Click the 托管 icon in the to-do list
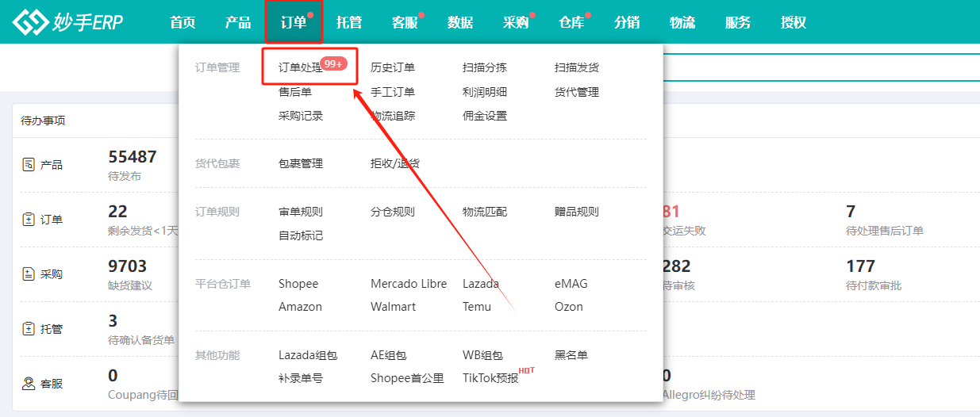The height and width of the screenshot is (417, 980). (29, 328)
